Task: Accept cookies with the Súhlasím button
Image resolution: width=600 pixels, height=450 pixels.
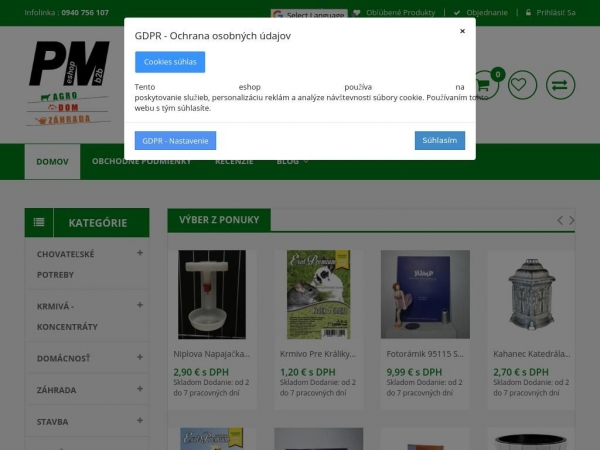Action: coord(439,140)
